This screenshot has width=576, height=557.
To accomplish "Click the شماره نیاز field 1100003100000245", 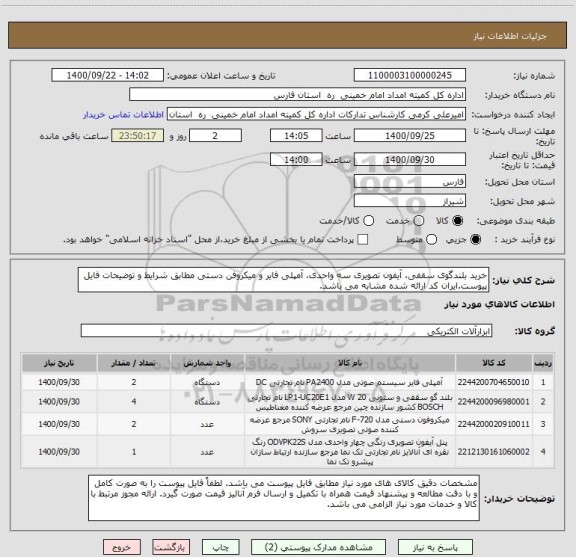I will [410, 75].
